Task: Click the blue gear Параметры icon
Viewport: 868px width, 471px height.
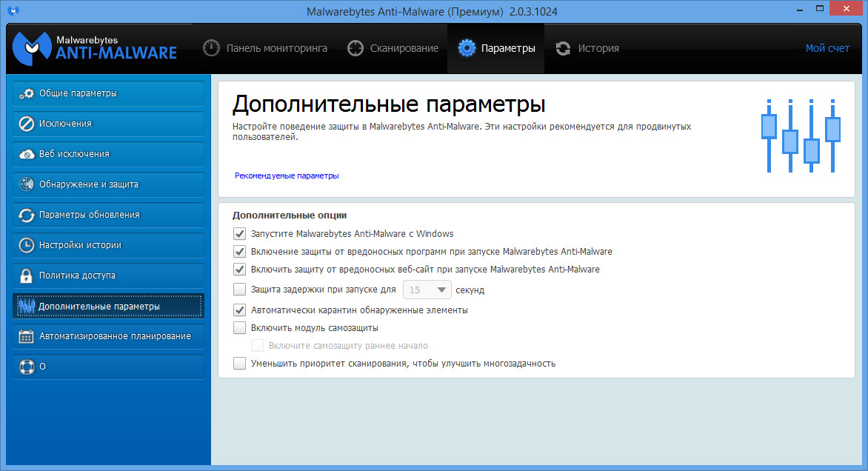Action: point(467,48)
